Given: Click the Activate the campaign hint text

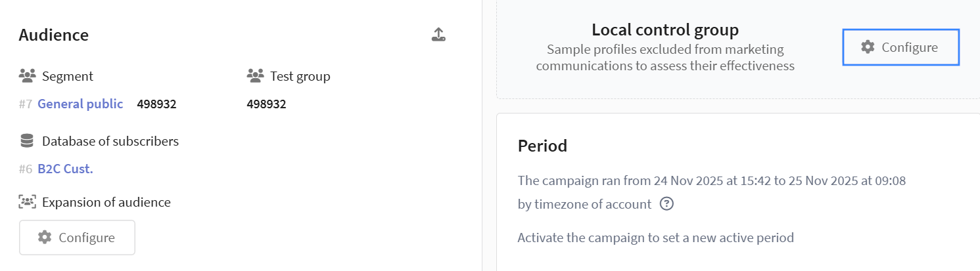Looking at the screenshot, I should 655,238.
